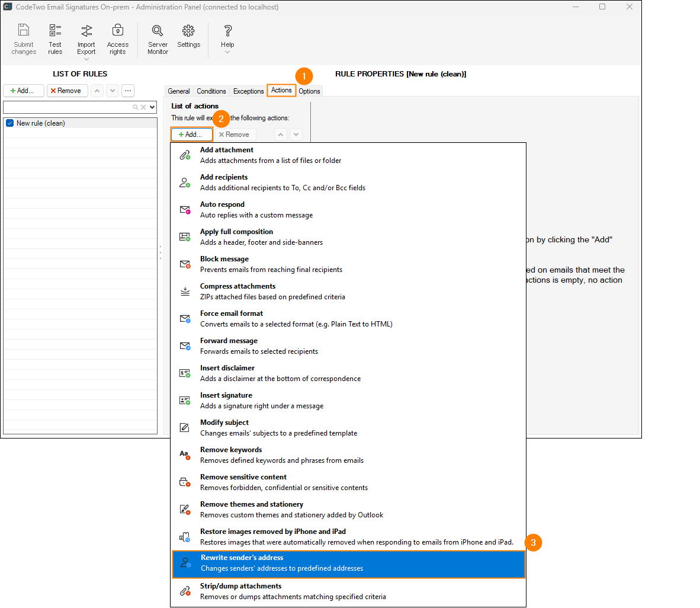Click the rules search input field

coord(66,107)
